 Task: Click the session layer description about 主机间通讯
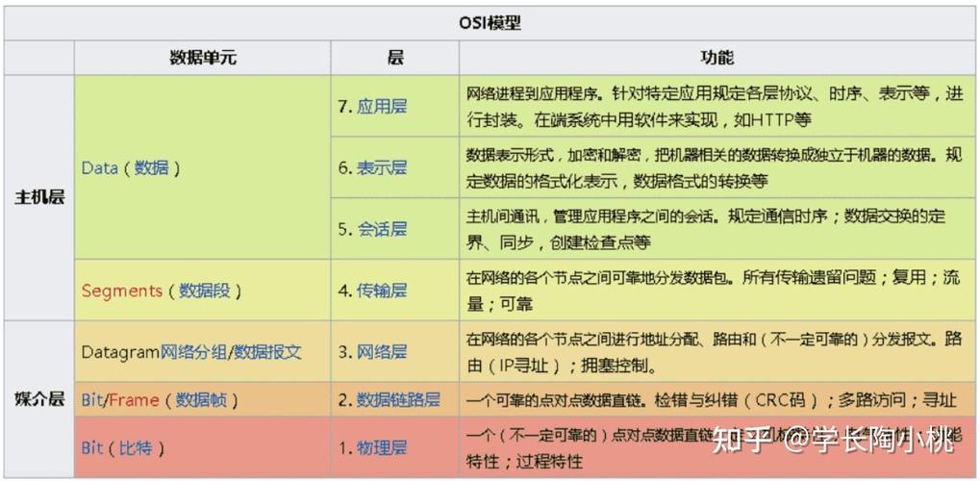point(705,229)
